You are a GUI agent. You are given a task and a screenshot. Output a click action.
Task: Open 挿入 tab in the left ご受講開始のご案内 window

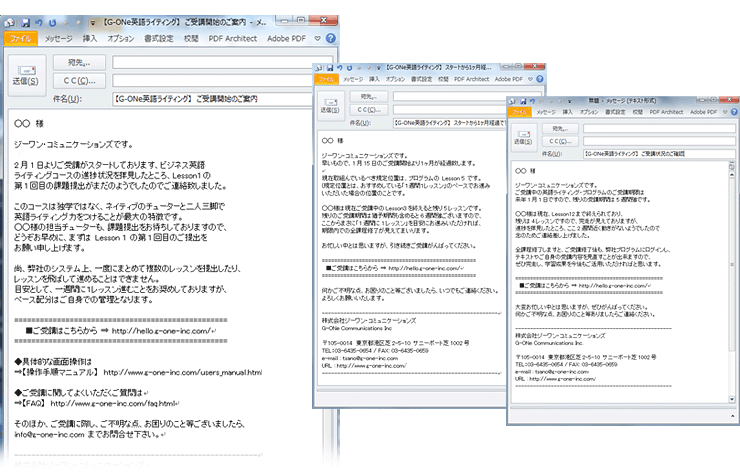(x=90, y=39)
